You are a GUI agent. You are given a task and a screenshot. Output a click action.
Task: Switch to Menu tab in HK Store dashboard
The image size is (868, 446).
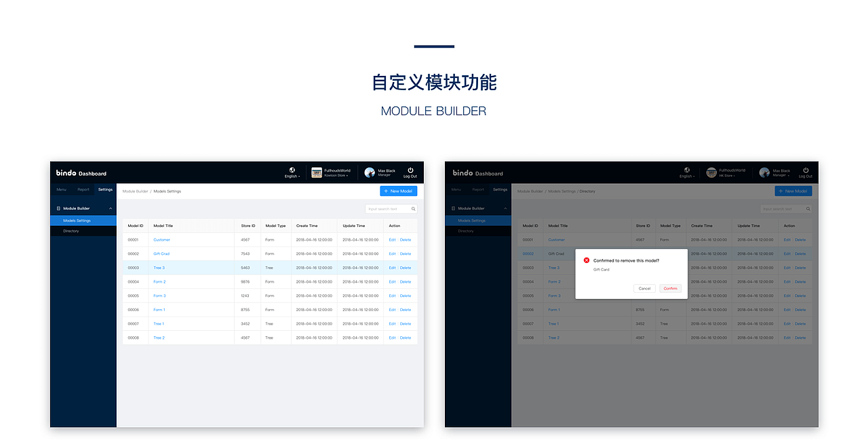[x=456, y=190]
